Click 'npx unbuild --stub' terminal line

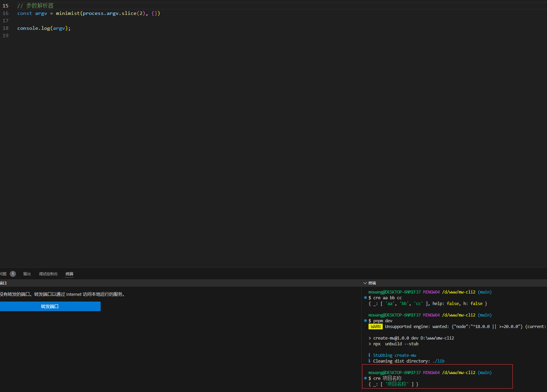394,344
